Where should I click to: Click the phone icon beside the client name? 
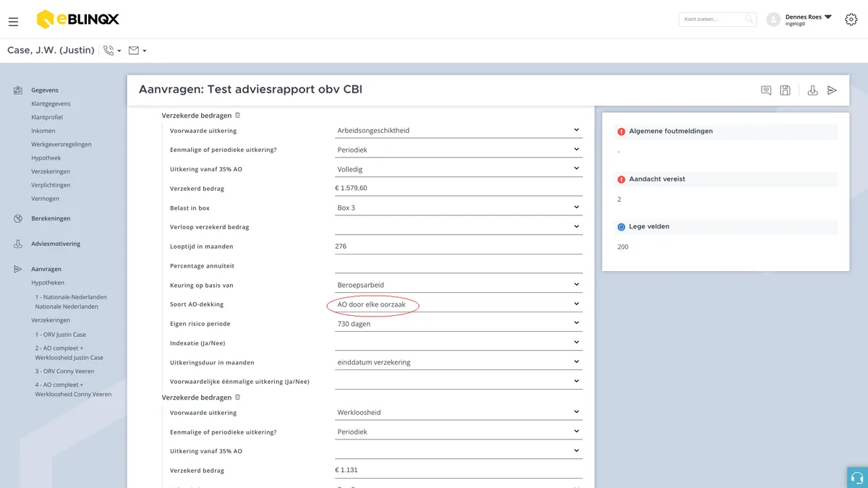tap(109, 51)
